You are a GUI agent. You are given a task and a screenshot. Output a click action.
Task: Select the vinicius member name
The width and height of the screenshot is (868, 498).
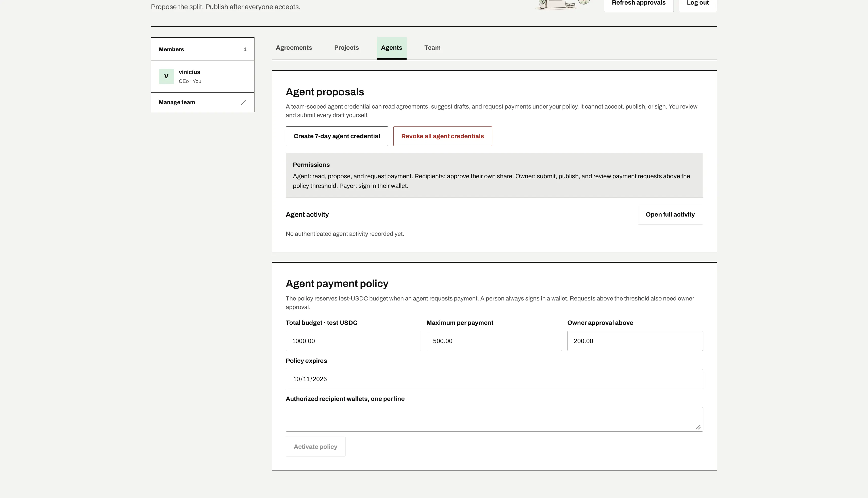coord(189,72)
